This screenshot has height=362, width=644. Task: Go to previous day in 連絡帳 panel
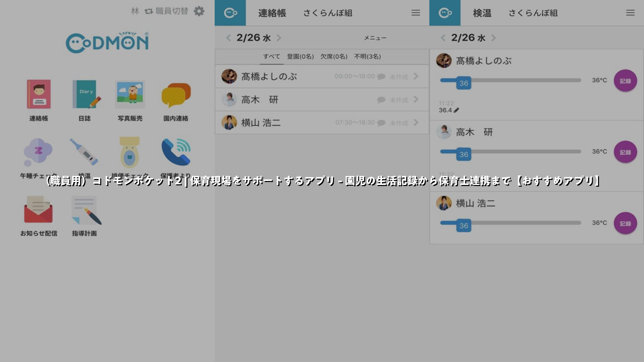228,38
